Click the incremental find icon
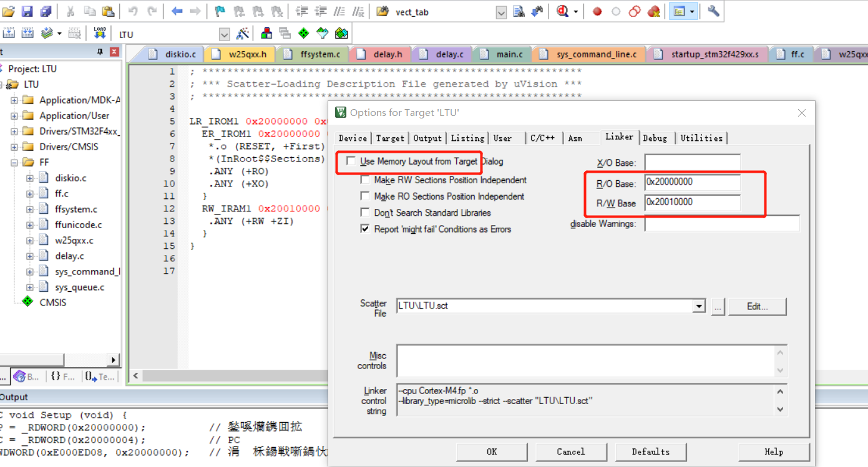 [x=537, y=11]
